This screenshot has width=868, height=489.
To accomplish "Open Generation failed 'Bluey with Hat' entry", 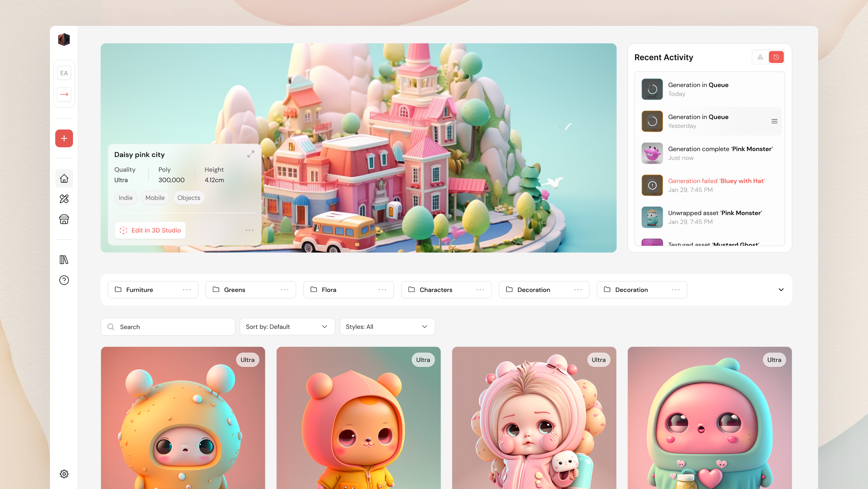I will (716, 185).
